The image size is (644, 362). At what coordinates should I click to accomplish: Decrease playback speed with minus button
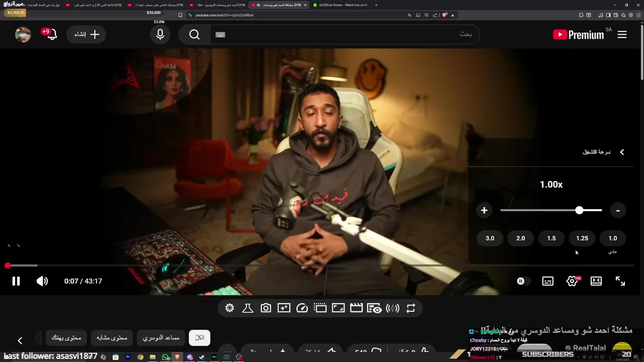click(618, 211)
